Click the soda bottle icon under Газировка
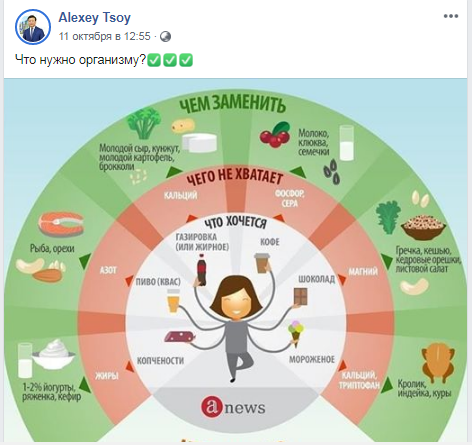 pos(202,270)
